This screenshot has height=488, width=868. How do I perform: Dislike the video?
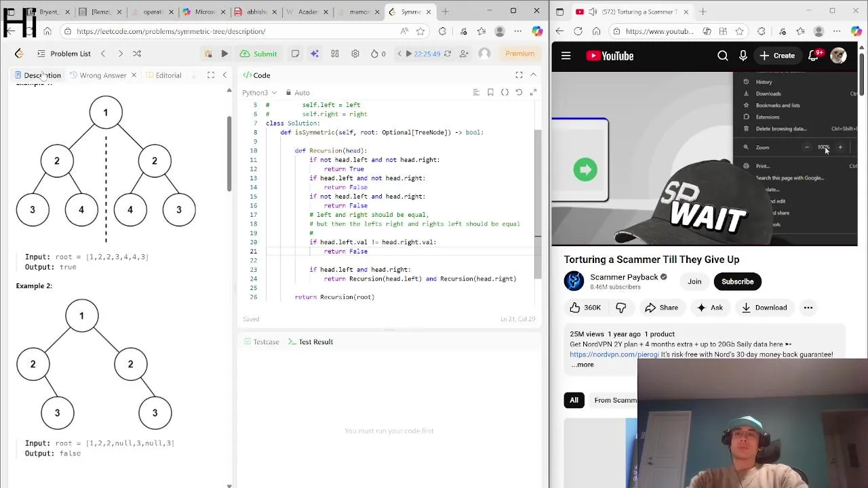coord(620,308)
